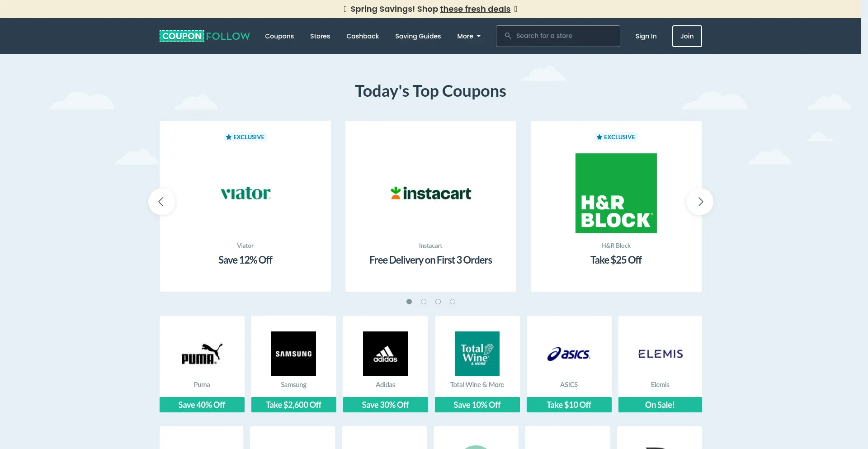The height and width of the screenshot is (449, 868).
Task: Select the third carousel page dot
Action: [x=438, y=302]
